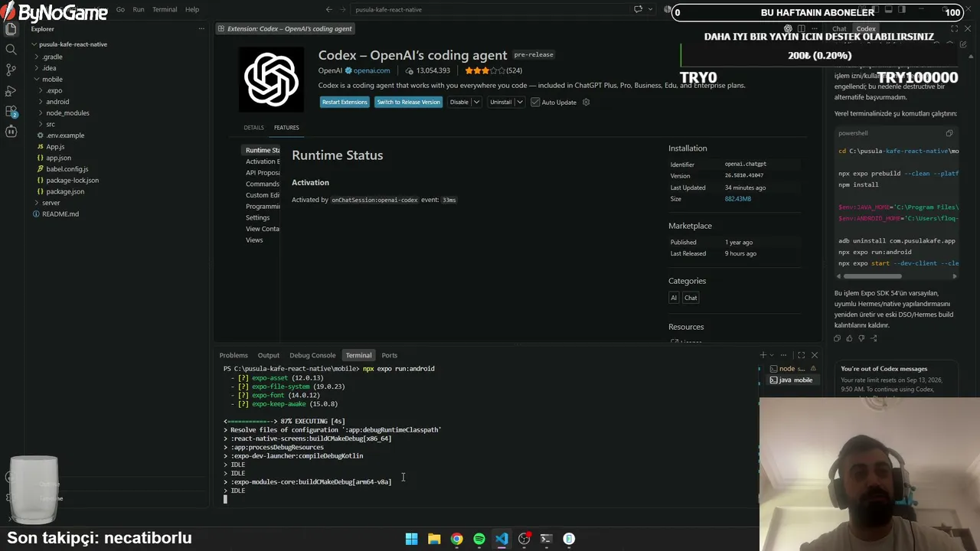
Task: Copy the powershell code block
Action: 949,133
